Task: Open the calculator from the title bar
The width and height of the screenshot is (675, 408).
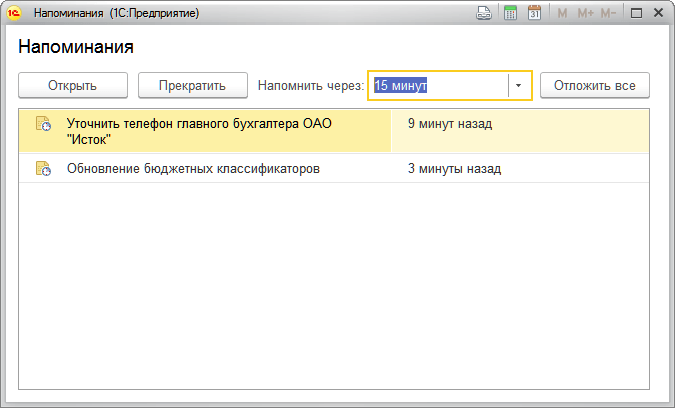Action: point(510,14)
